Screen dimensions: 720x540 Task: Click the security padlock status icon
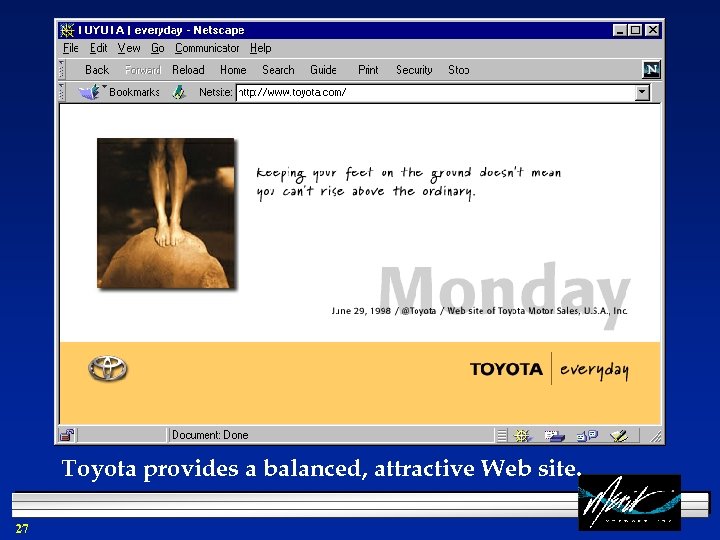(68, 435)
